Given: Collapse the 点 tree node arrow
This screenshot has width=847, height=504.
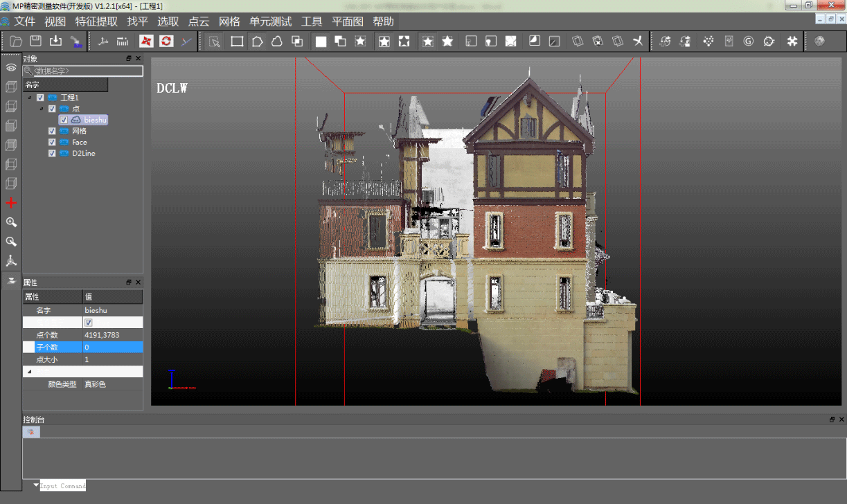Looking at the screenshot, I should 42,109.
